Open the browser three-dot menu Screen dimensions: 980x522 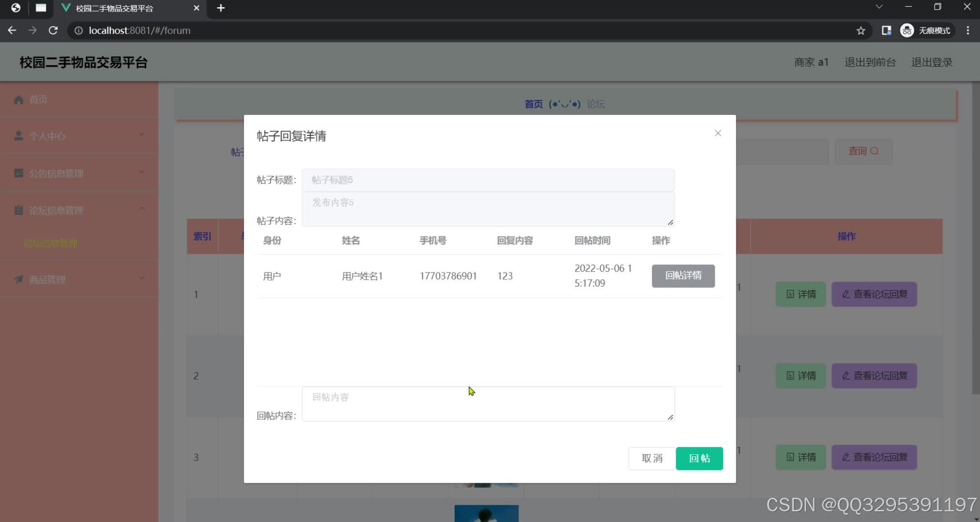coord(967,30)
